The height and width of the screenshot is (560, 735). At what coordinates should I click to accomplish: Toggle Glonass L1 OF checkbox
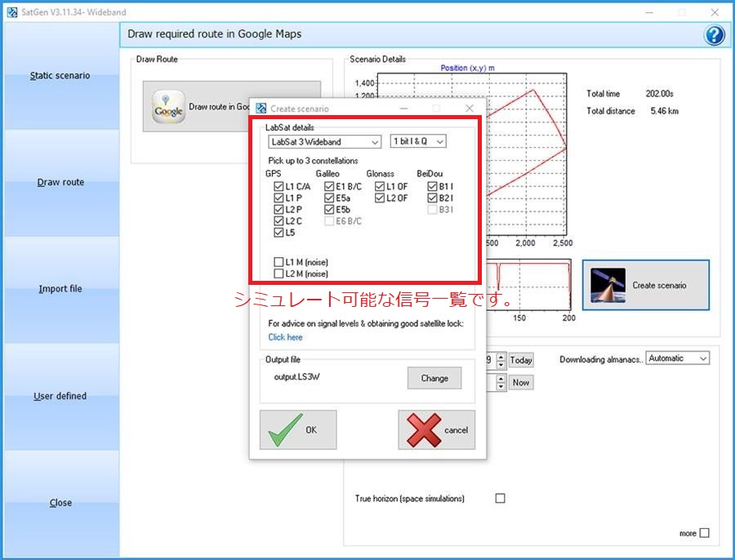pos(380,186)
